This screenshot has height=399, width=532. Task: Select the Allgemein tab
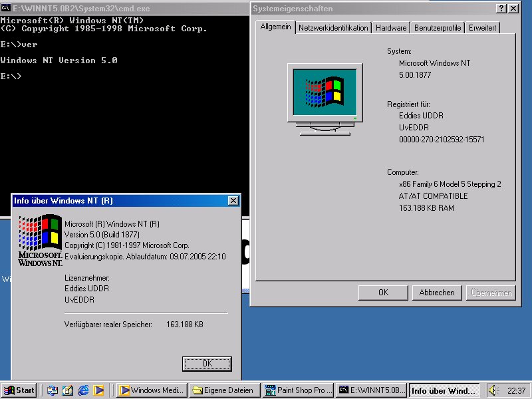pyautogui.click(x=275, y=27)
